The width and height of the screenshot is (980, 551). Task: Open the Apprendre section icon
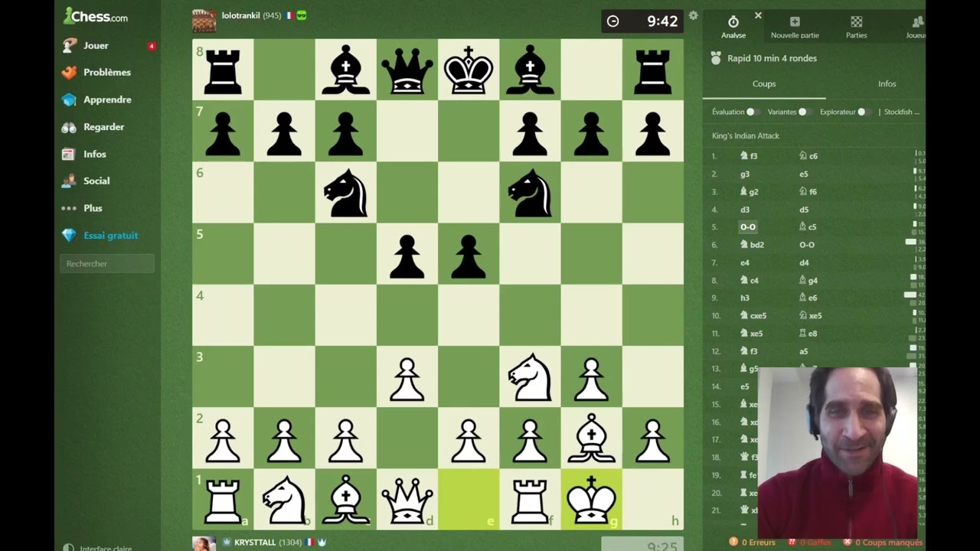[x=70, y=99]
